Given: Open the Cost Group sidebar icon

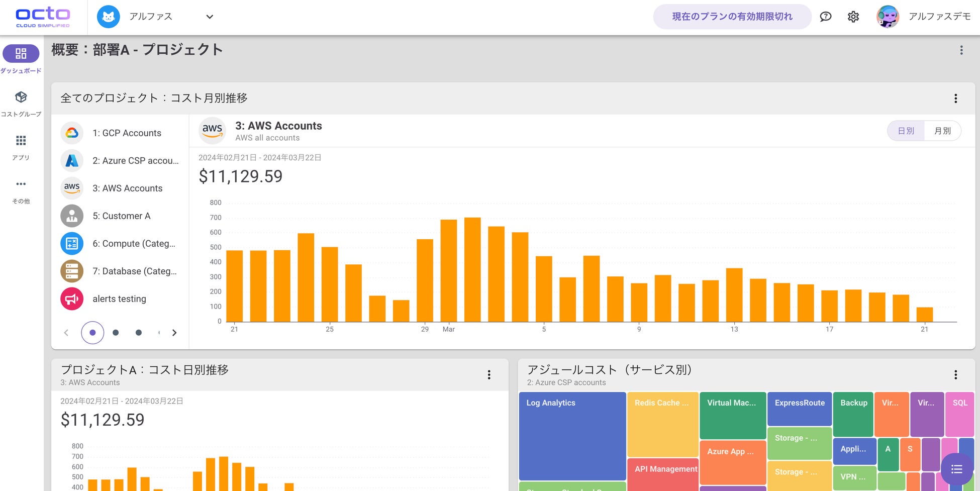Looking at the screenshot, I should [21, 97].
